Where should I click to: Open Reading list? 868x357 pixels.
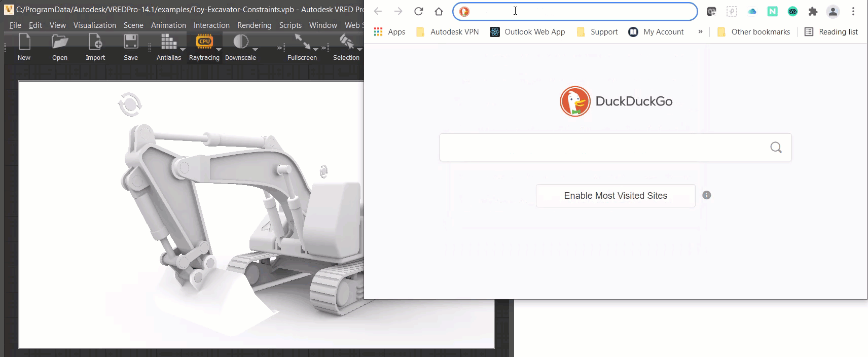(831, 31)
